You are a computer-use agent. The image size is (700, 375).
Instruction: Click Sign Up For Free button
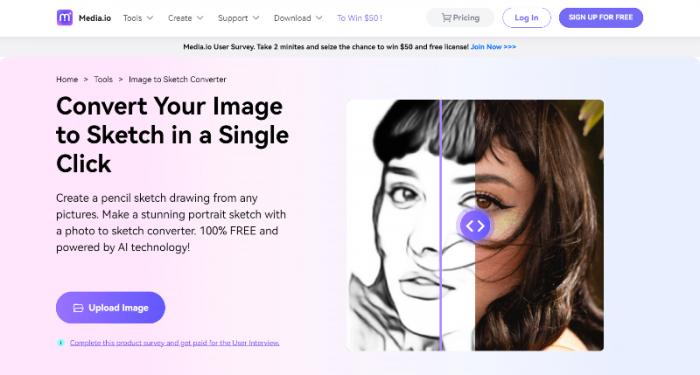(601, 17)
